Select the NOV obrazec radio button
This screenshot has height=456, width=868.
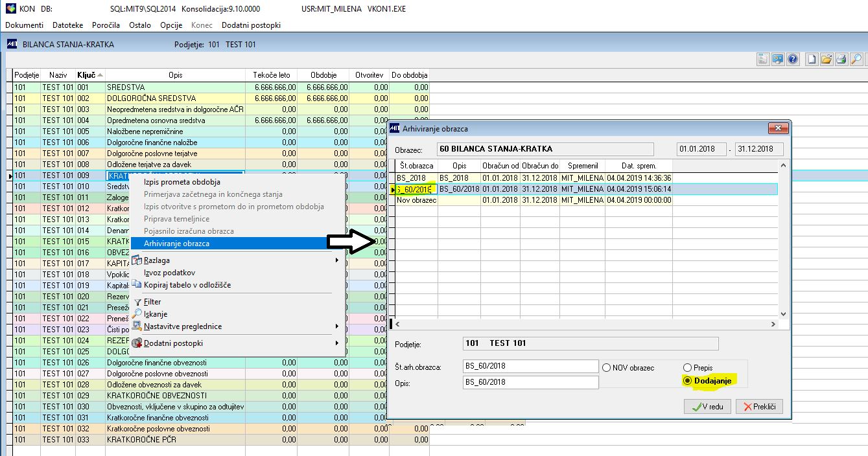click(x=607, y=368)
